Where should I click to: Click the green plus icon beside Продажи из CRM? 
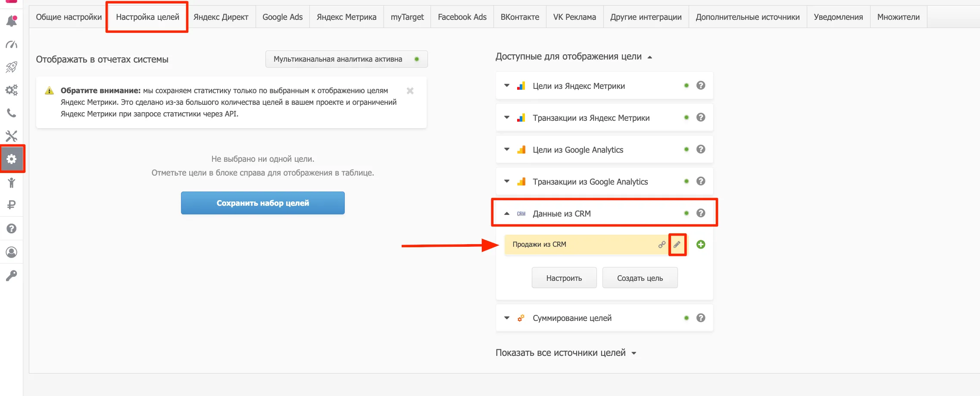coord(701,245)
